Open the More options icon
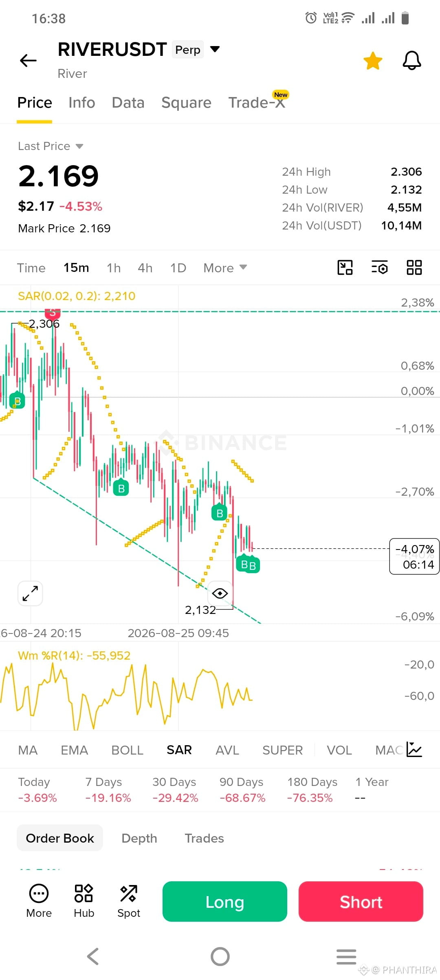 [x=39, y=901]
